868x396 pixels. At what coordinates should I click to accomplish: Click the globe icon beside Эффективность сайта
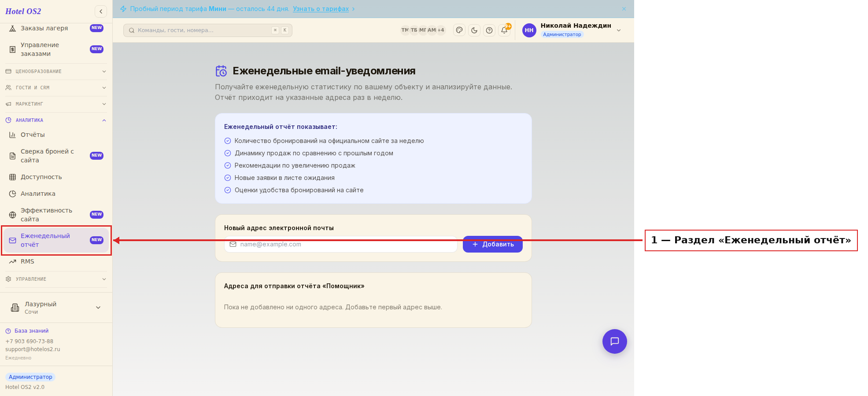(x=13, y=215)
